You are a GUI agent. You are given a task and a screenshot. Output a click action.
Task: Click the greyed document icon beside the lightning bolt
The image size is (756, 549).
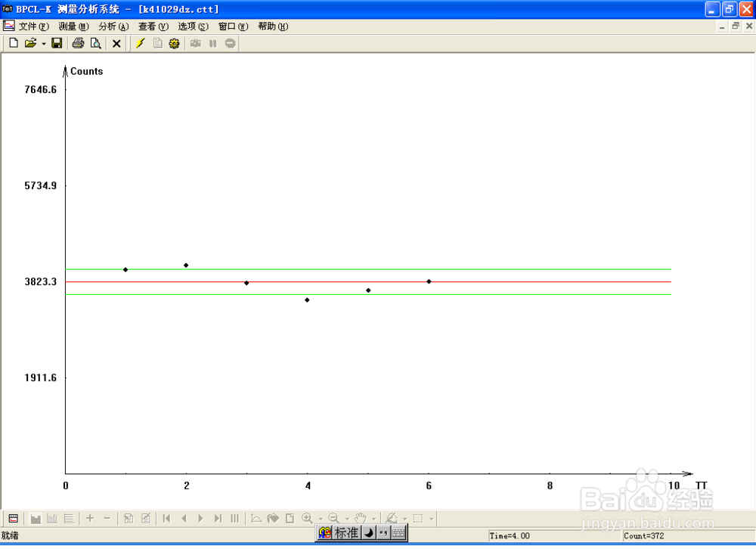pos(157,43)
